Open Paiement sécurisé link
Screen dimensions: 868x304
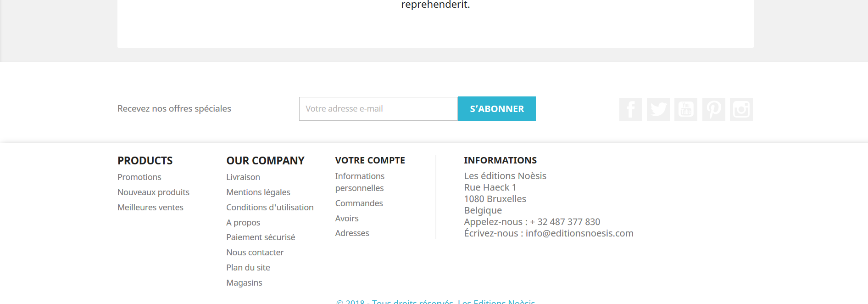tap(260, 237)
